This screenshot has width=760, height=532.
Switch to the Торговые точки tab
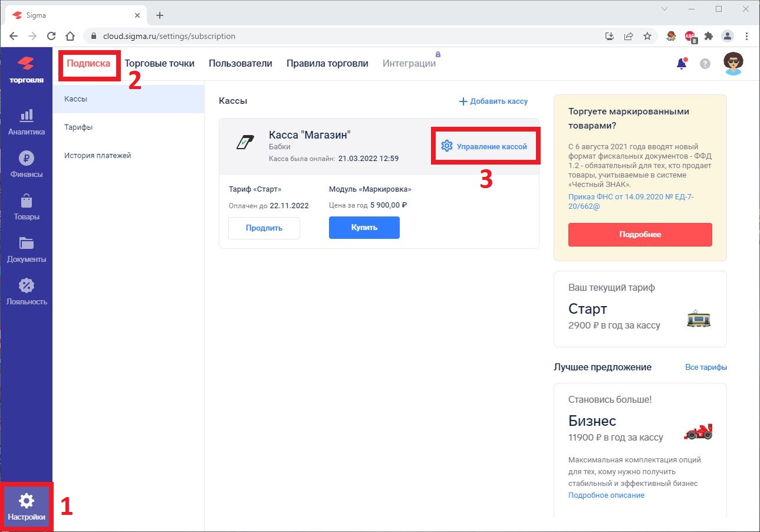[x=159, y=63]
